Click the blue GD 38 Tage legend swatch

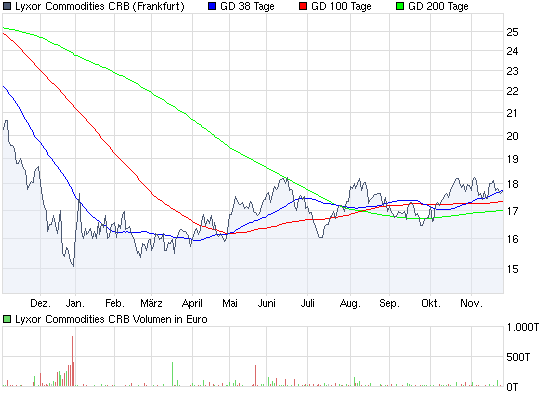coord(212,6)
